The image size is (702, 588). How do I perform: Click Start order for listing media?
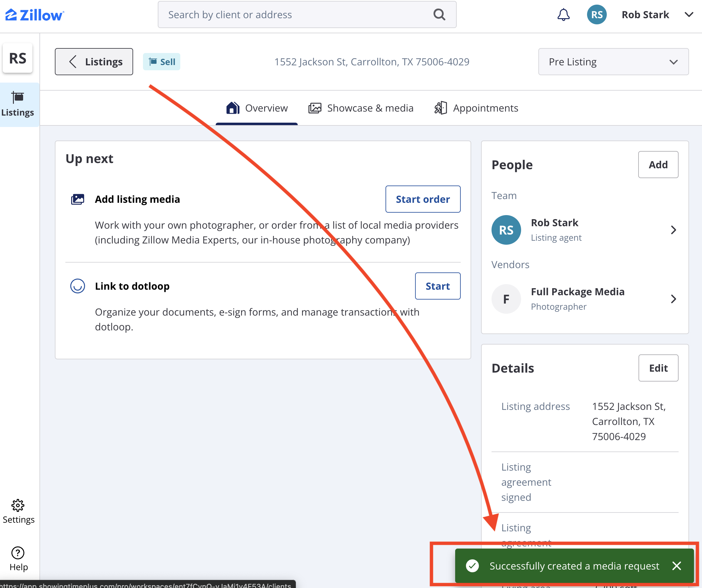point(422,199)
